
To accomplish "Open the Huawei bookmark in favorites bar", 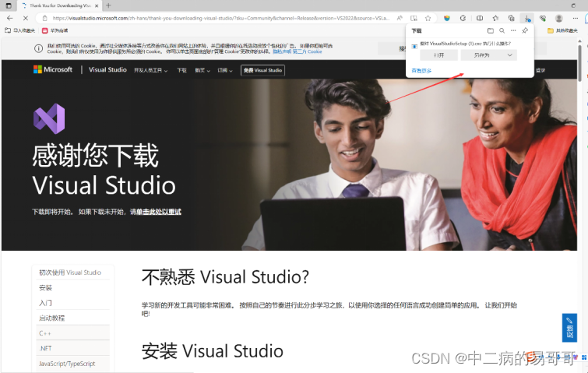I will point(55,30).
